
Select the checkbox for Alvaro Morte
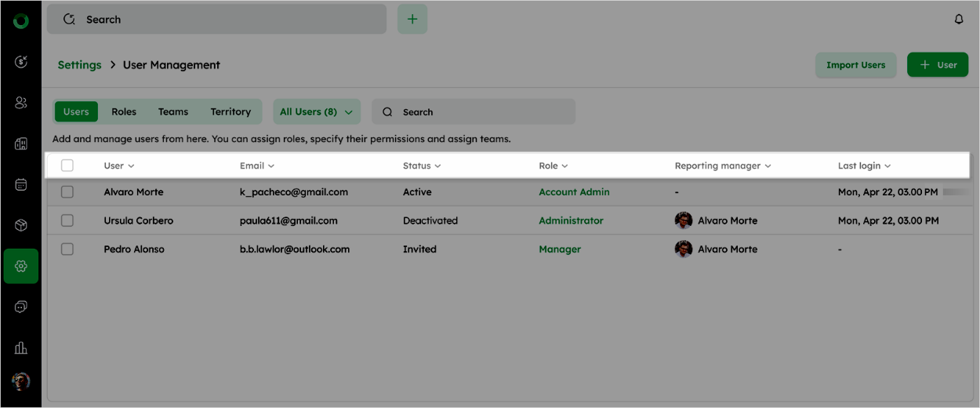click(67, 192)
